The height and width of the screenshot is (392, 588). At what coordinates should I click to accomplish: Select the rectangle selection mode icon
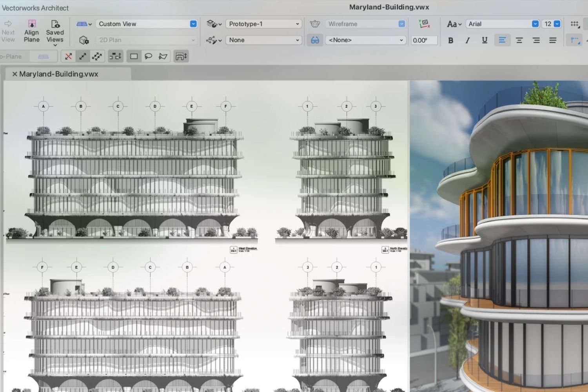[133, 56]
